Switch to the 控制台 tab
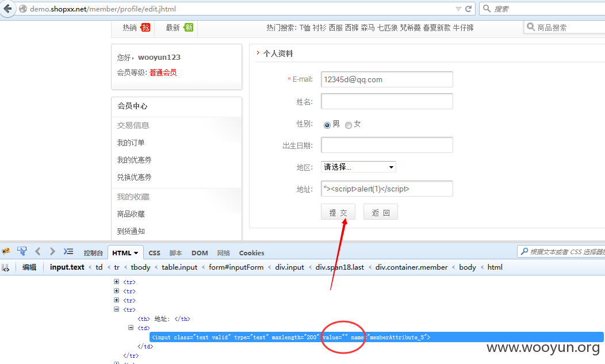 93,253
